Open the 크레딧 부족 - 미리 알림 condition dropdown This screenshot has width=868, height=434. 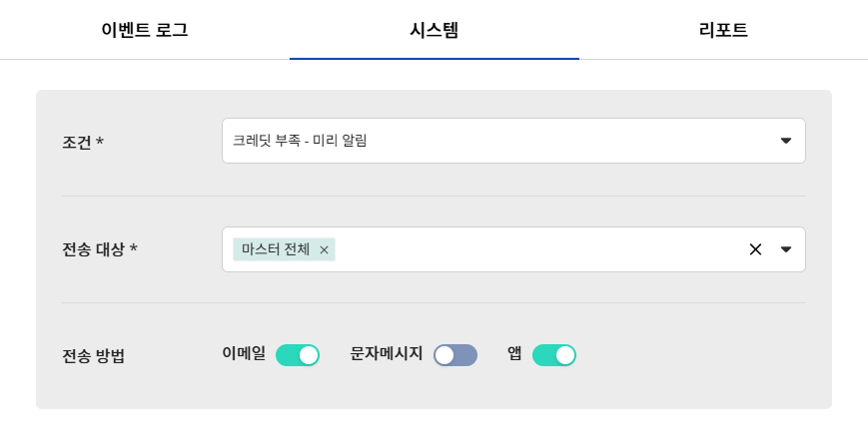click(499, 141)
